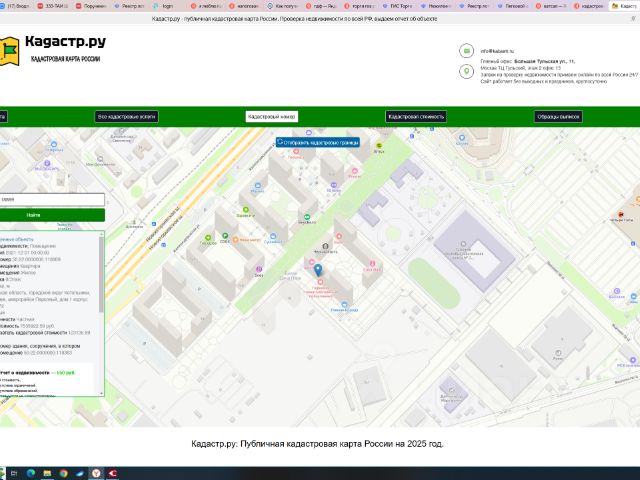640x480 pixels.
Task: Click the info panel scroll-up arrow
Action: (101, 234)
